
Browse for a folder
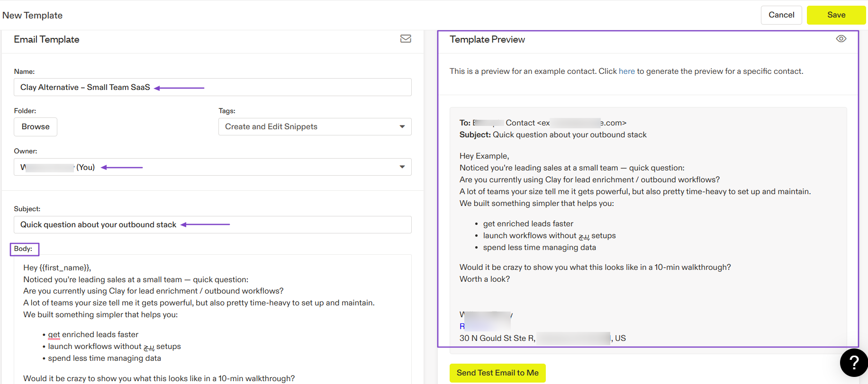tap(36, 127)
